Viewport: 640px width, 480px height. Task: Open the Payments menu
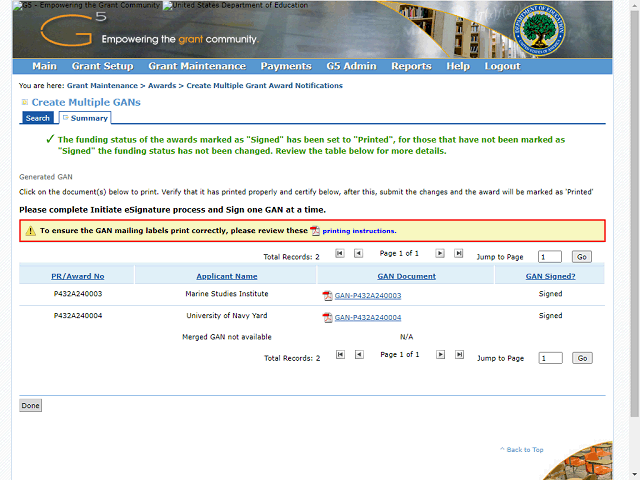(286, 66)
